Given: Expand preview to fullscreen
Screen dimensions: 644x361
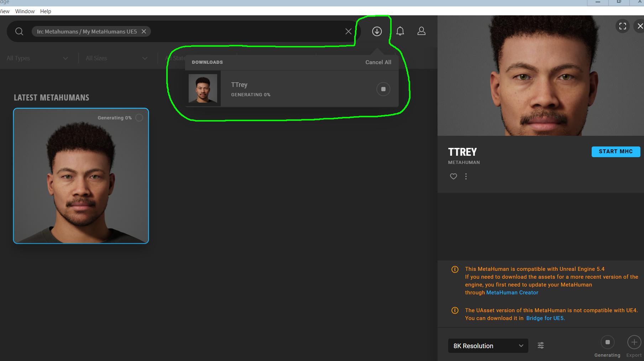Looking at the screenshot, I should pyautogui.click(x=623, y=26).
